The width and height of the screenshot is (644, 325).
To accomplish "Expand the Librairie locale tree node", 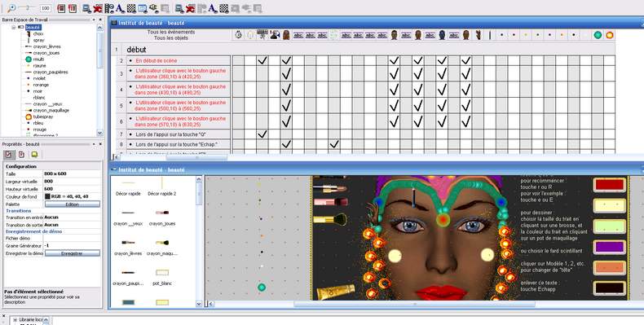I will tap(15, 319).
